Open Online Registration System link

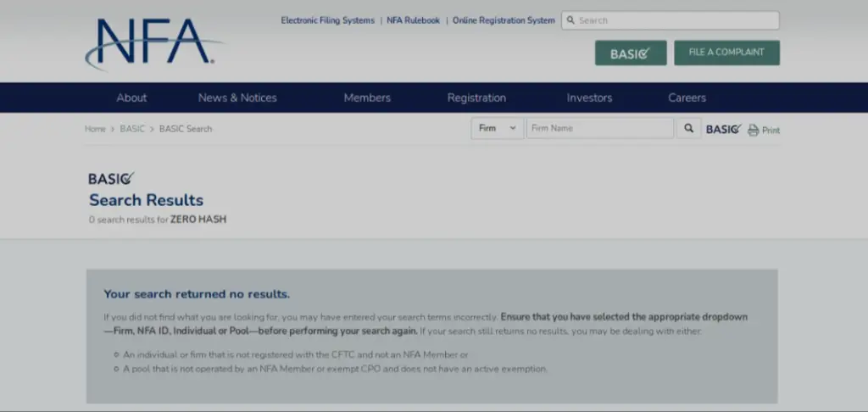[x=504, y=20]
